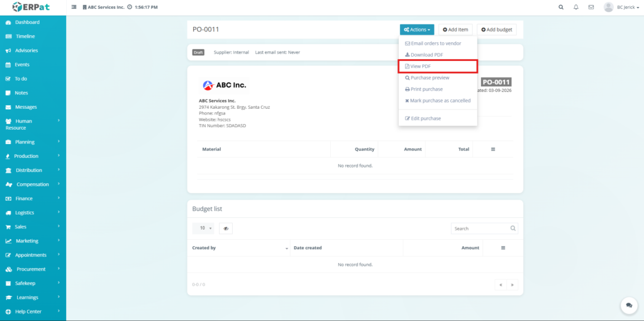This screenshot has height=321, width=644.
Task: Click the column menu icon in Budget list table
Action: (x=503, y=248)
